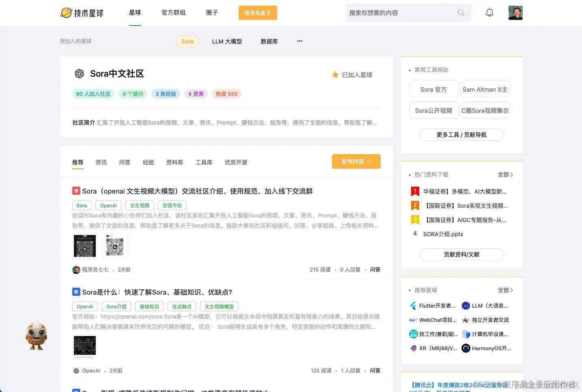Viewport: 582px width, 392px height.
Task: Click the 3 条经验 stat badge
Action: [x=166, y=94]
